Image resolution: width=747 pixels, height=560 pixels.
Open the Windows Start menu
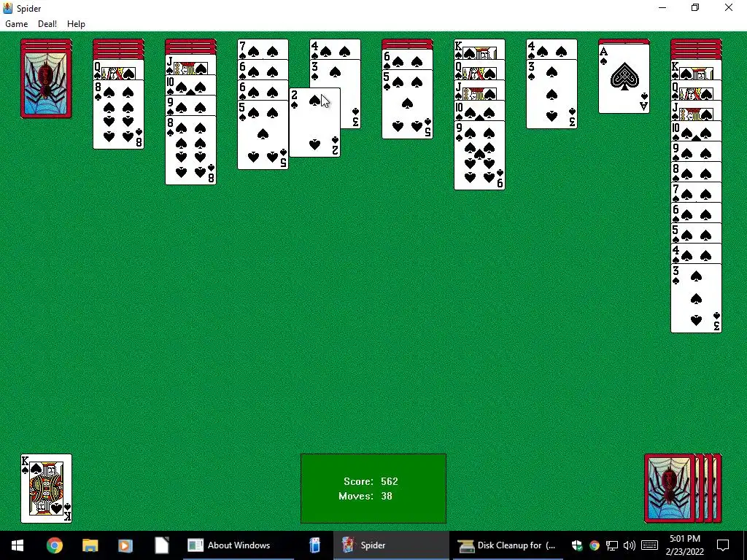pyautogui.click(x=18, y=545)
